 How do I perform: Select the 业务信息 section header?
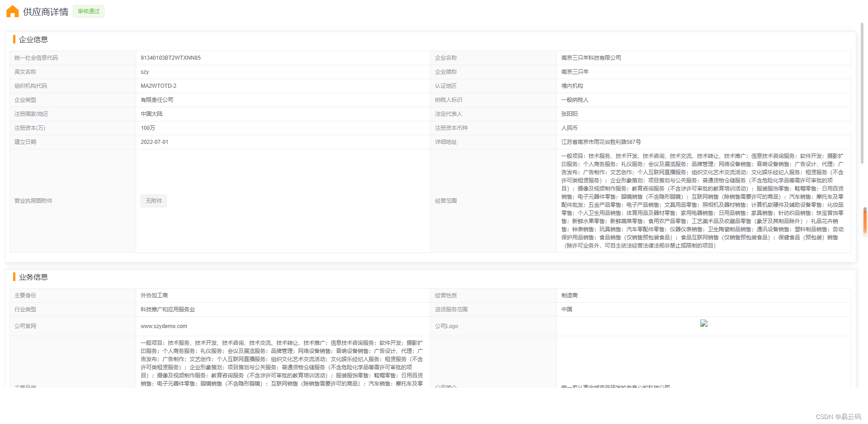tap(37, 277)
